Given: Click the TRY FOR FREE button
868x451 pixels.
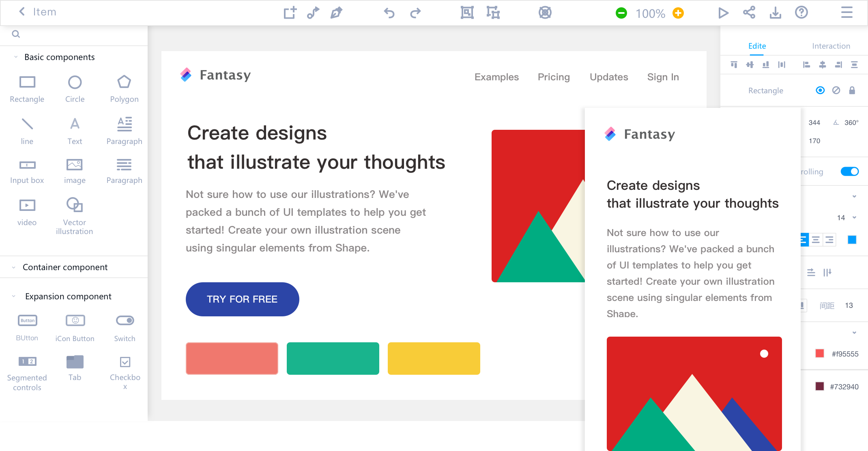Looking at the screenshot, I should tap(242, 299).
